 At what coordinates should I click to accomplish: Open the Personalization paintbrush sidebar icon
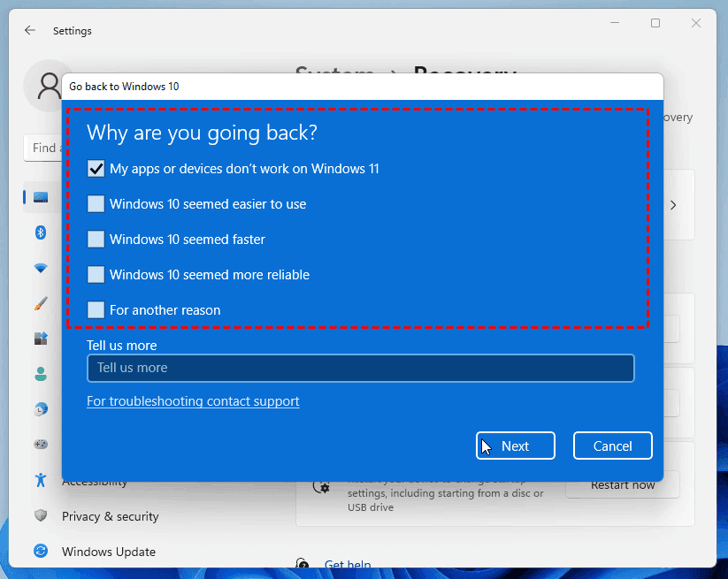(x=41, y=303)
